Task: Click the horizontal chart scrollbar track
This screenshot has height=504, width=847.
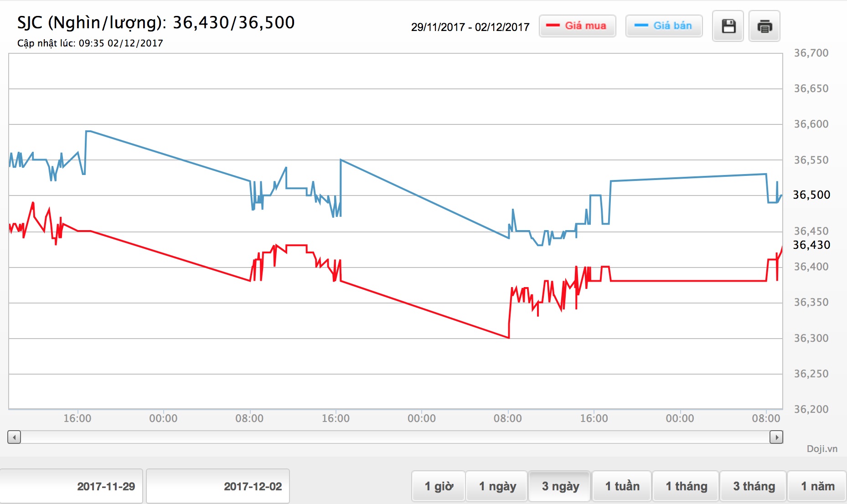Action: point(395,437)
